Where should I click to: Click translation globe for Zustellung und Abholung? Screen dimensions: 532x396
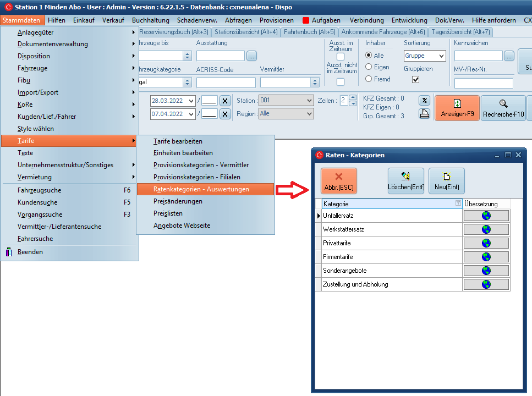(486, 284)
